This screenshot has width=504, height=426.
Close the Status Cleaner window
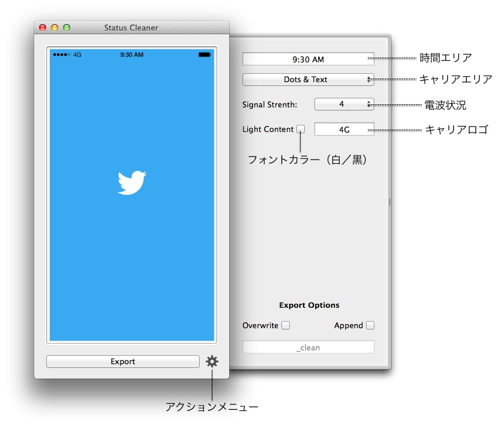(43, 28)
